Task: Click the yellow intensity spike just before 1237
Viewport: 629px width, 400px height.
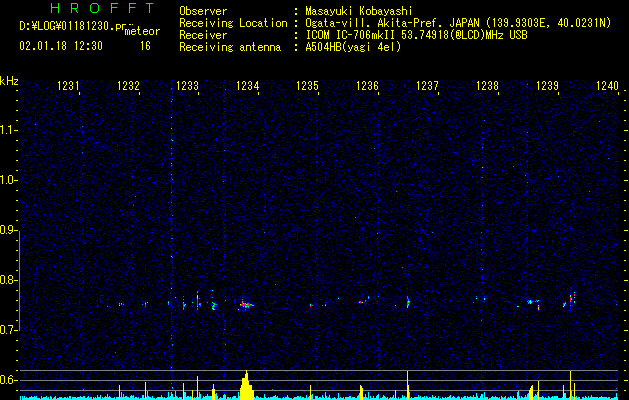Action: click(408, 385)
